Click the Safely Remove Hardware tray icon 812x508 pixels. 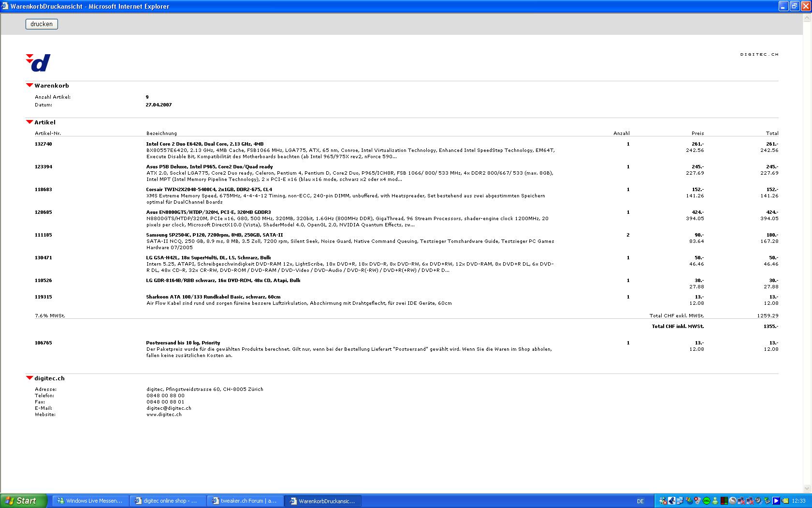point(768,501)
